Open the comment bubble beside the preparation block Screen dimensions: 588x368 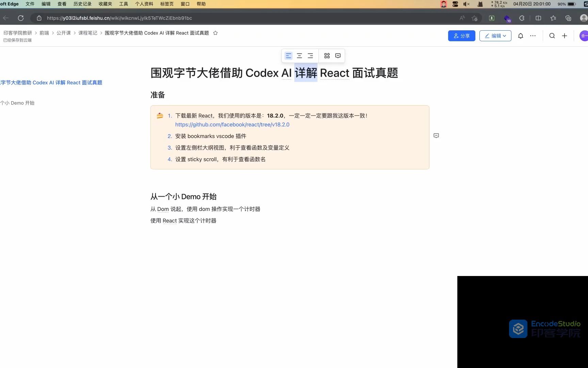coord(436,136)
